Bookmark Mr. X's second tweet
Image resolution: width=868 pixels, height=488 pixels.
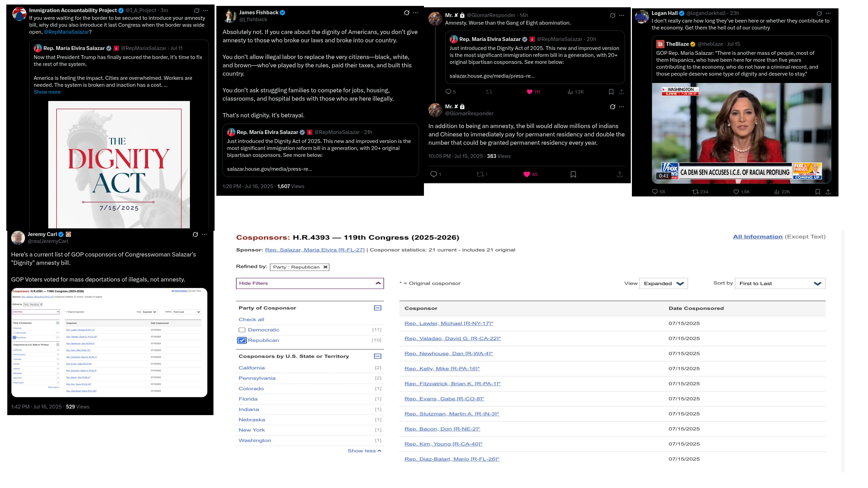(x=573, y=175)
